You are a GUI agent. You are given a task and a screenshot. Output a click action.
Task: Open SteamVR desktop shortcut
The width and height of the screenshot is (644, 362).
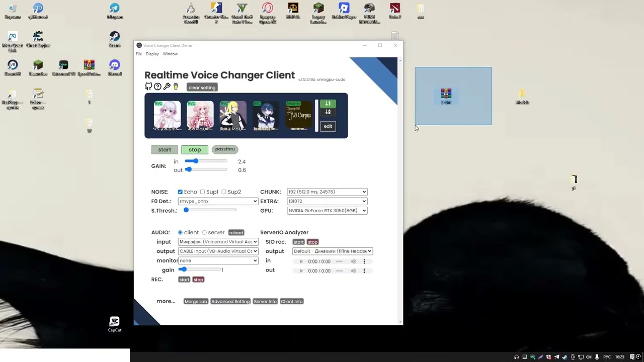(13, 68)
